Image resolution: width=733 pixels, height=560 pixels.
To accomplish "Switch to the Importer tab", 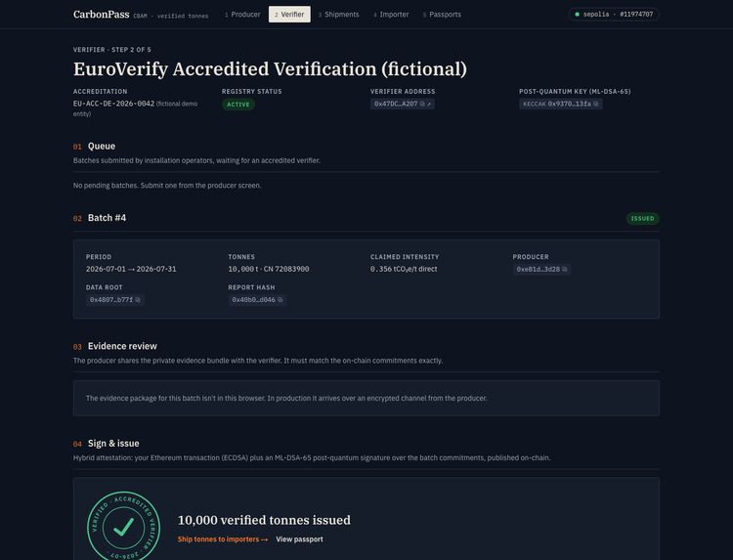I will pyautogui.click(x=391, y=15).
